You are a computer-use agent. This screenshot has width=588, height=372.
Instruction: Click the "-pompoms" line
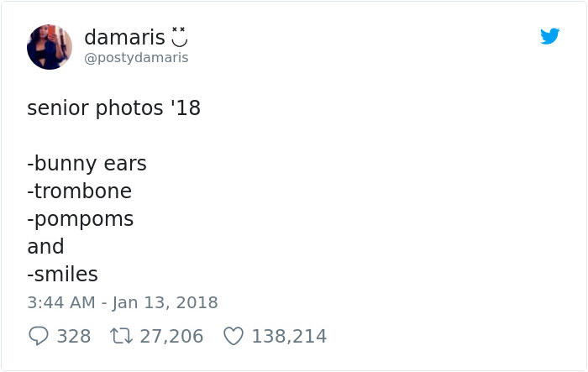pyautogui.click(x=81, y=218)
